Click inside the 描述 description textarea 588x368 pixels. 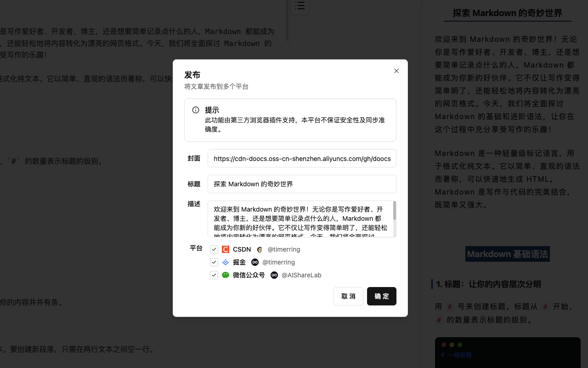(x=302, y=219)
